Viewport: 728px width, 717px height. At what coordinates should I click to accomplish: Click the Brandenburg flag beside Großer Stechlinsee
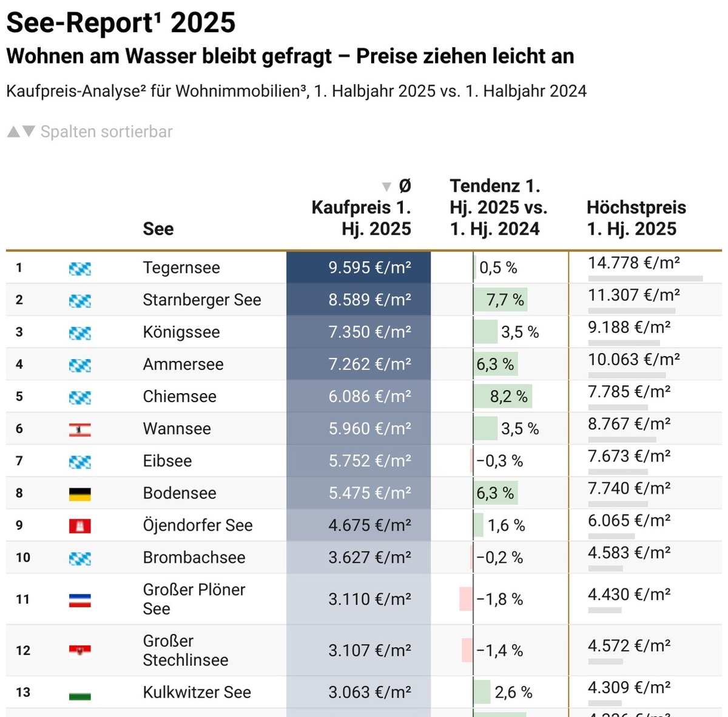80,651
